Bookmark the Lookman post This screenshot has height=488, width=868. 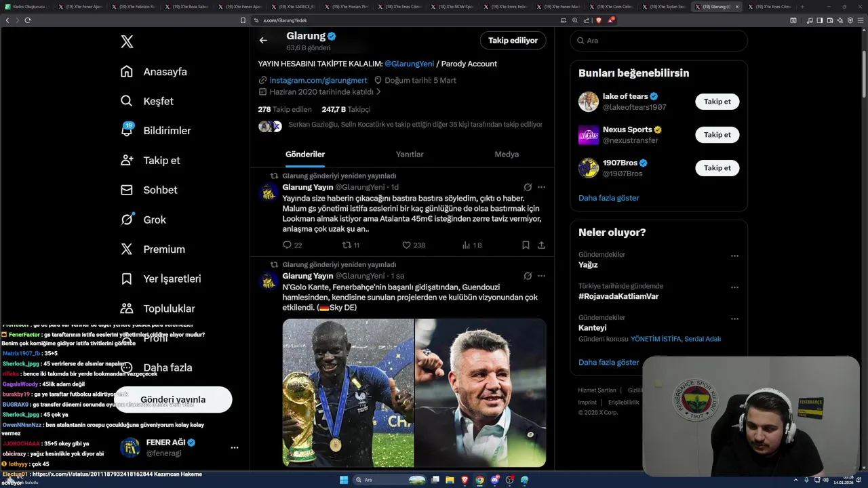point(526,245)
